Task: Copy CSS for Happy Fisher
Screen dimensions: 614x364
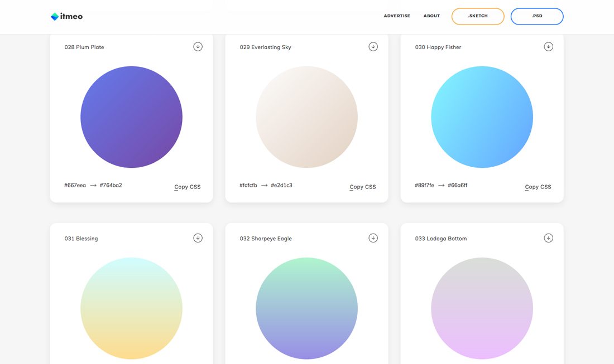Action: (x=538, y=187)
